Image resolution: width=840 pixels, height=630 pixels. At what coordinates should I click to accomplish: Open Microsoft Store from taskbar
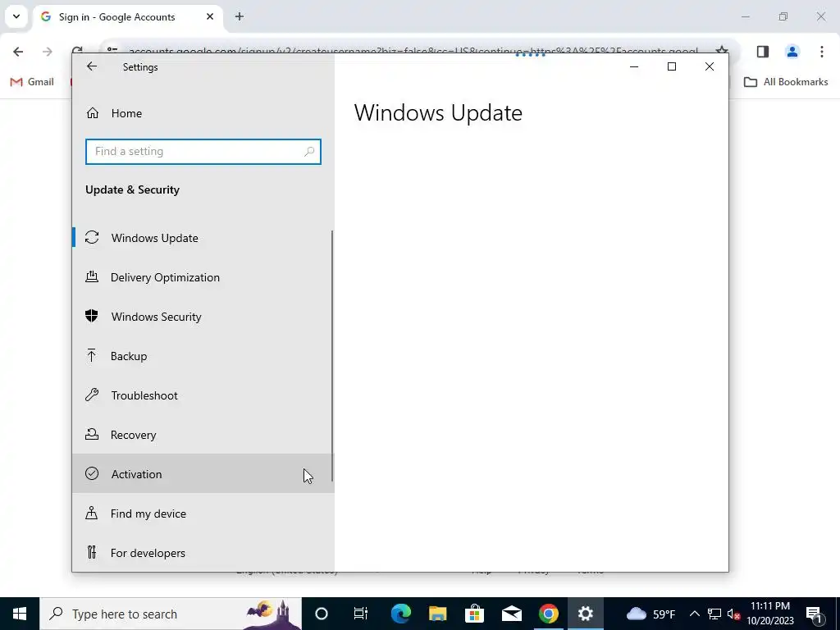(x=475, y=614)
